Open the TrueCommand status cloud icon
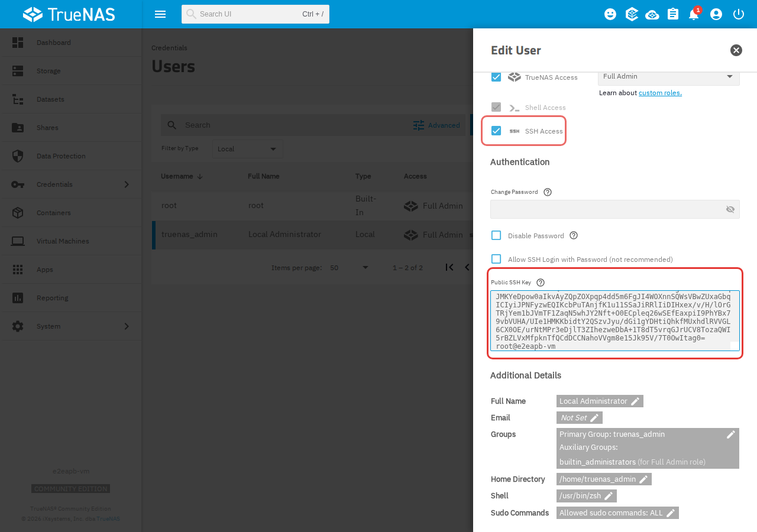Screen dimensions: 757x532 tap(652, 14)
